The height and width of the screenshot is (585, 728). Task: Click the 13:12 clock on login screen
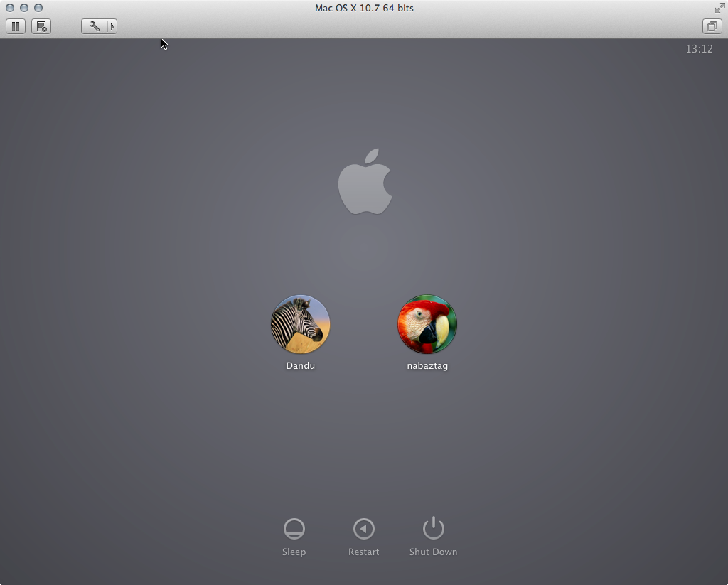699,49
